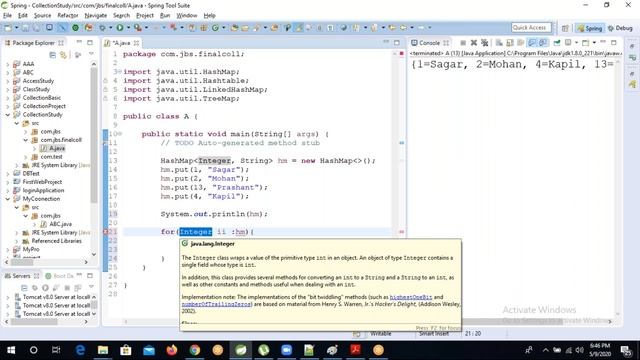
Task: Click the Cortana search circle on taskbar
Action: [x=33, y=350]
